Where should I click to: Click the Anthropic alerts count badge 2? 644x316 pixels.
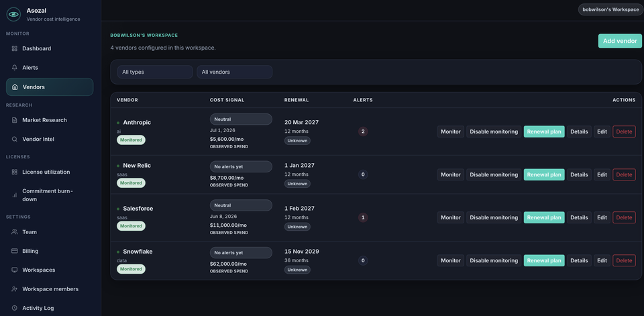[x=363, y=131]
